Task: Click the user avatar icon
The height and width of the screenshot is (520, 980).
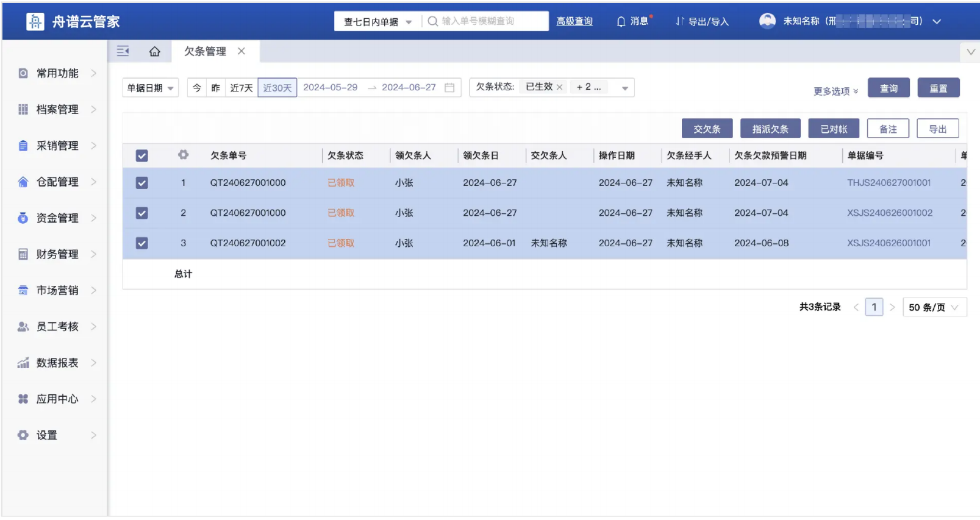Action: (x=767, y=21)
